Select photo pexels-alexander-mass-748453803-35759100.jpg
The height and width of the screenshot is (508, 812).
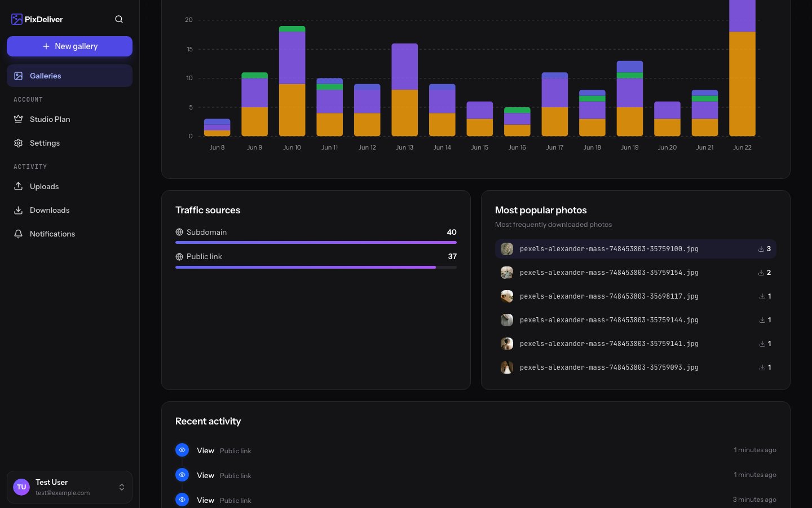pos(636,249)
